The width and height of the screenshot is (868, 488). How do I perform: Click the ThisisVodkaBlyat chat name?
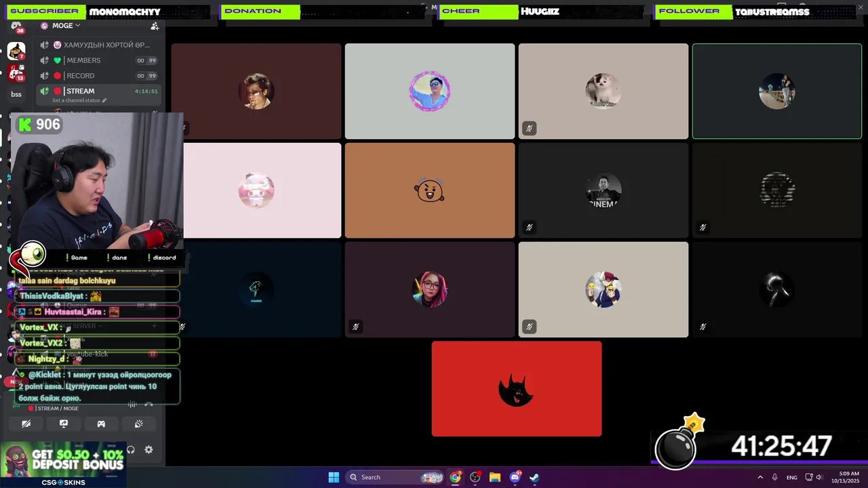(x=52, y=296)
